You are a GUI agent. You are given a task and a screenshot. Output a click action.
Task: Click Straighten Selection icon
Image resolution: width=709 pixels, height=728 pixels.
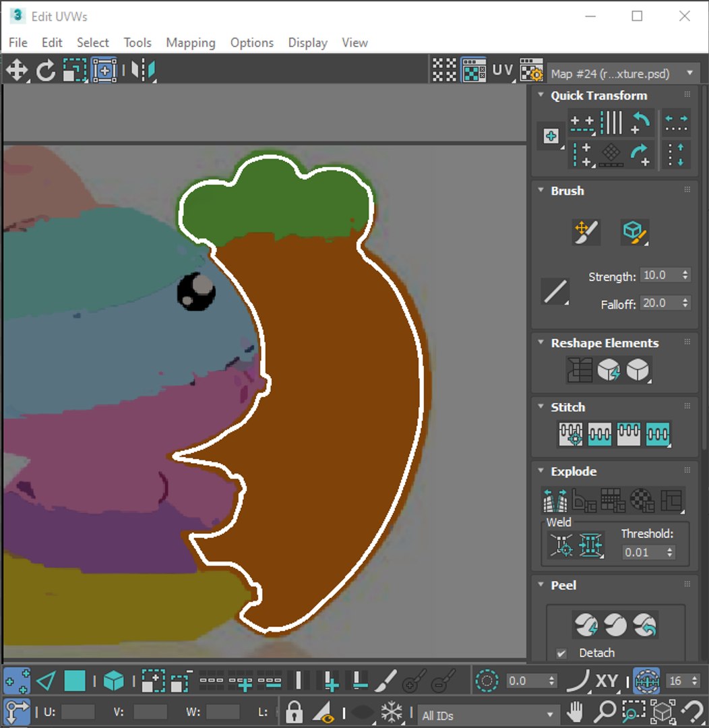click(580, 370)
